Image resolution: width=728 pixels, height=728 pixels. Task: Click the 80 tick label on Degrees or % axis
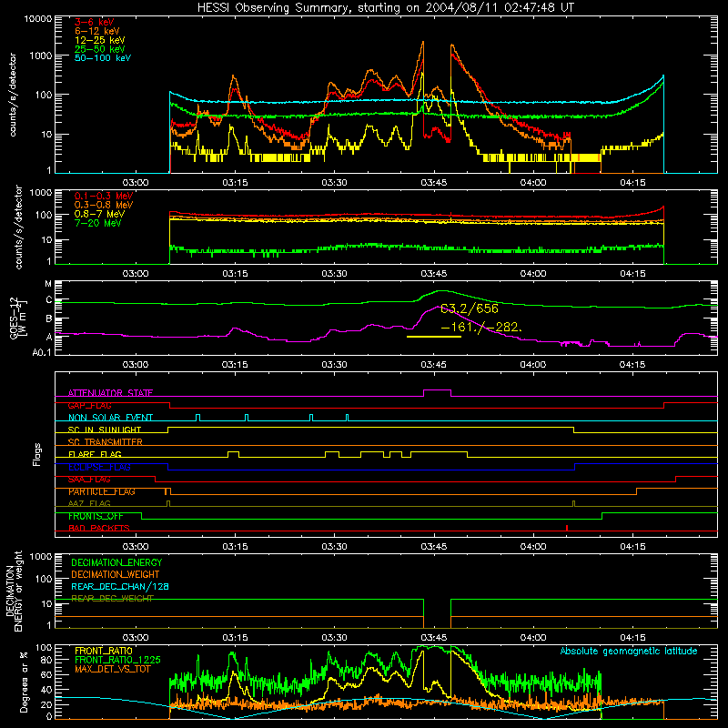click(x=47, y=660)
